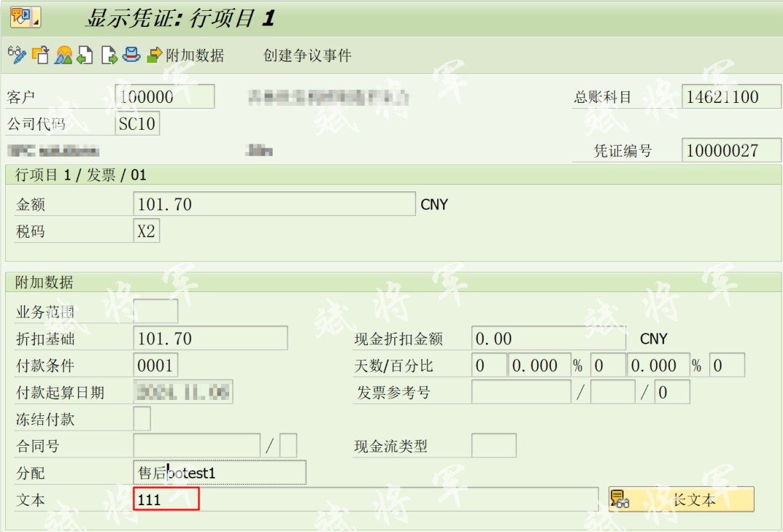
Task: Click the 税码 field with X2
Action: 146,230
